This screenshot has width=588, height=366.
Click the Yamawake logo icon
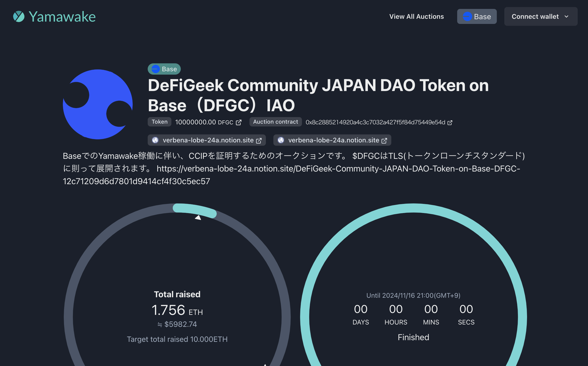pos(19,16)
